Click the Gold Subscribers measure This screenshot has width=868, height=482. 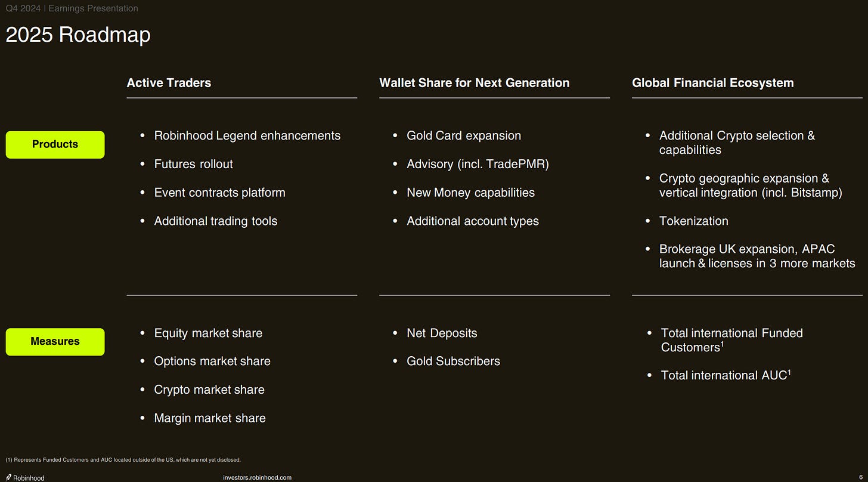click(453, 361)
